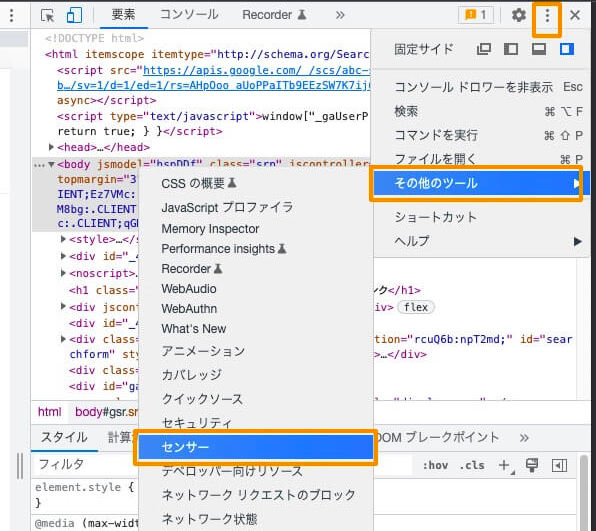The width and height of the screenshot is (596, 531).
Task: Toggle the .cls class editor
Action: click(x=472, y=465)
